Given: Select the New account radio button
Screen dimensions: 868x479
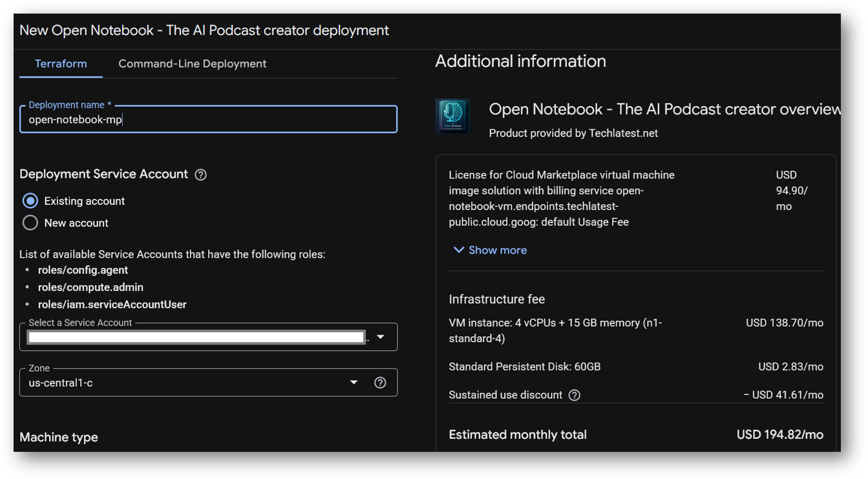Looking at the screenshot, I should 30,223.
